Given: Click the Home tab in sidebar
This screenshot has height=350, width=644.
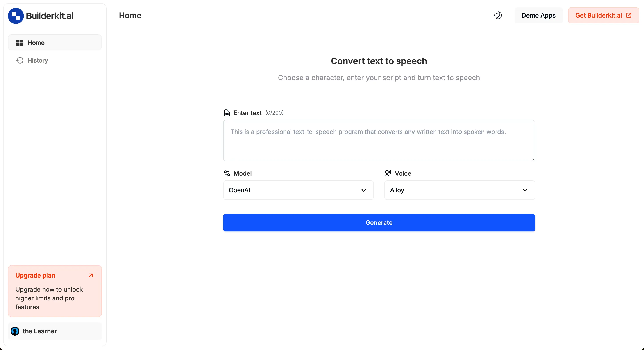Looking at the screenshot, I should tap(55, 43).
